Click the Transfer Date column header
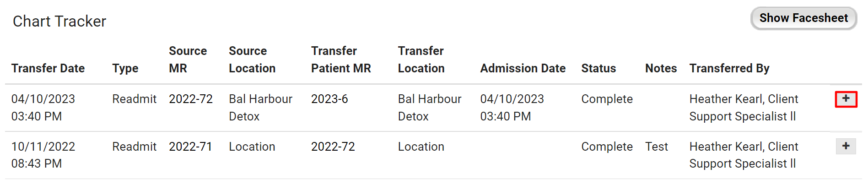Viewport: 868px width, 196px height. point(48,68)
